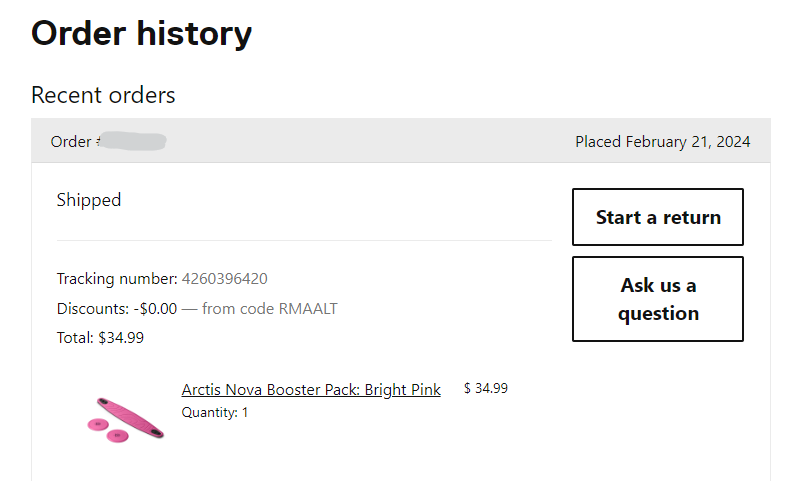Viewport: 788px width, 481px height.
Task: Click the Recent orders section heading
Action: [x=103, y=95]
